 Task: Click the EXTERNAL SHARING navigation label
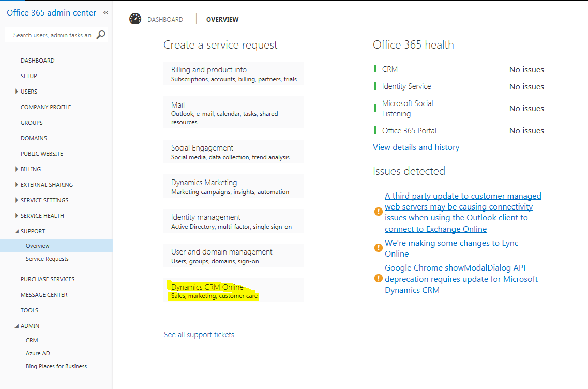[x=47, y=185]
